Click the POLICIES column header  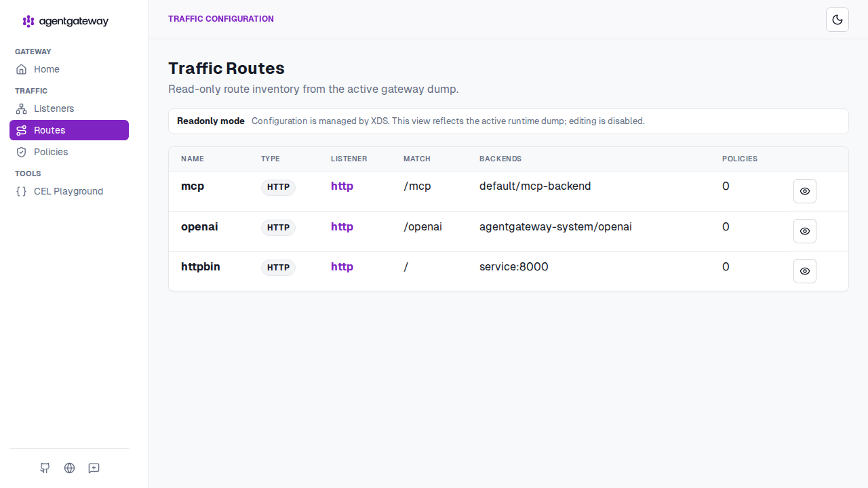point(740,159)
